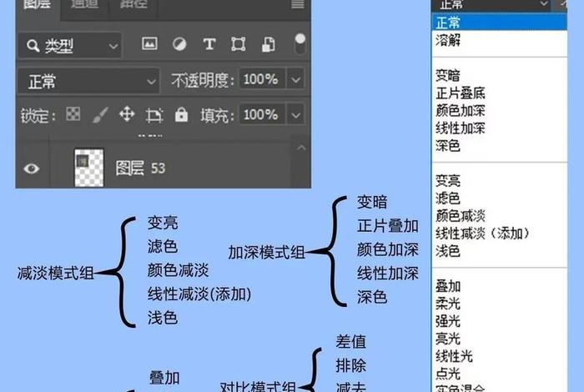Choose 变亮 in blend mode list
584x392 pixels.
pos(448,180)
